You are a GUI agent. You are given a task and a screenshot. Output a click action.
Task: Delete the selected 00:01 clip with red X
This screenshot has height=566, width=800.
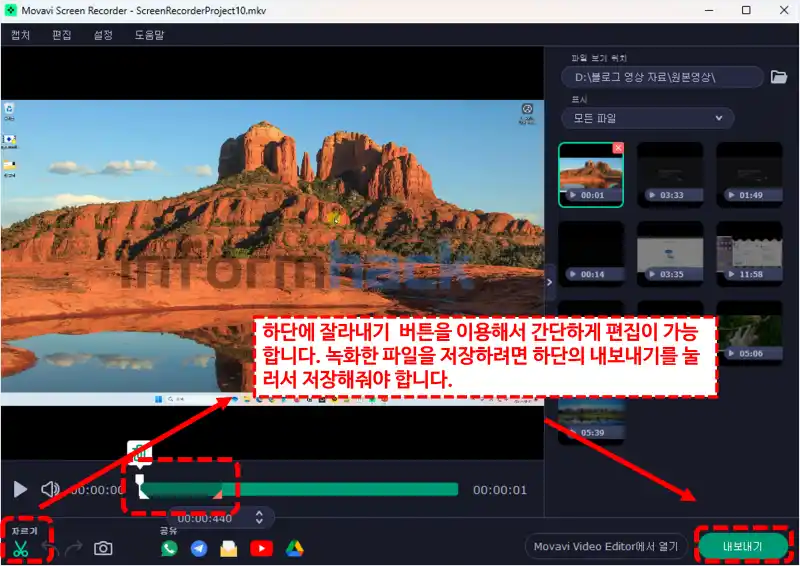(x=618, y=148)
